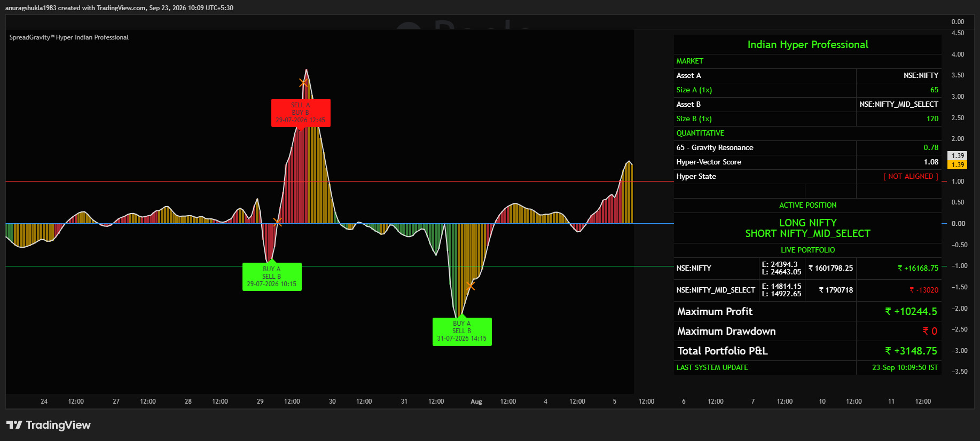Click the LIVE PORTFOLIO section heading
The height and width of the screenshot is (441, 980).
(x=807, y=250)
